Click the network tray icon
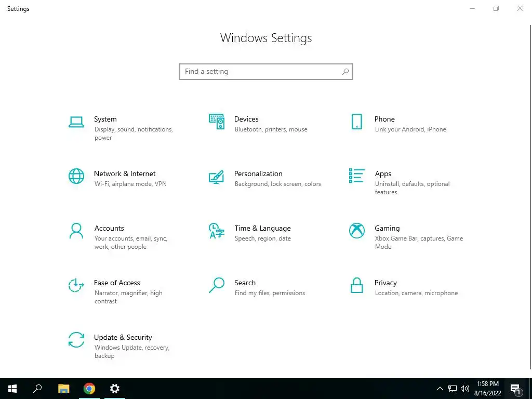Screen dimensions: 532x399 (x=453, y=389)
